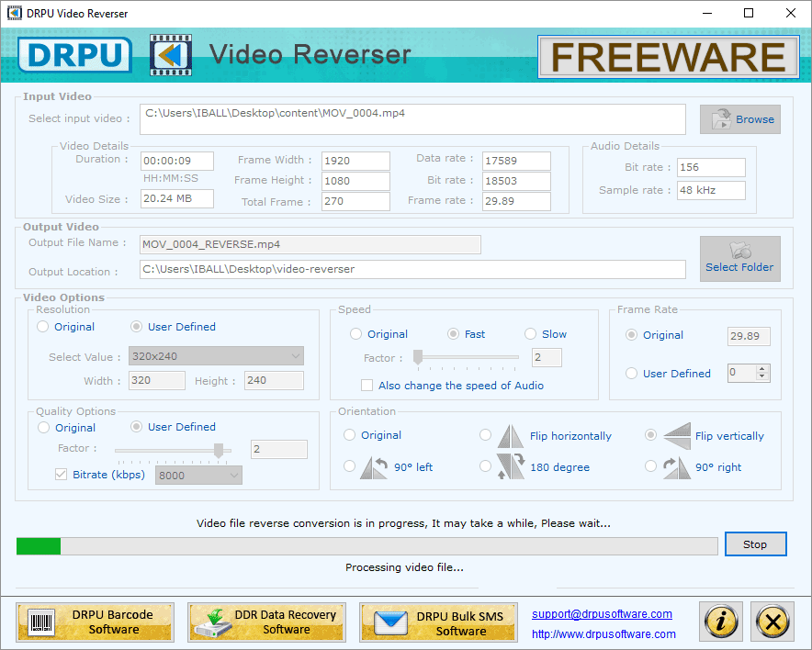Decrease user defined frame rate stepper
This screenshot has height=650, width=812.
click(761, 376)
